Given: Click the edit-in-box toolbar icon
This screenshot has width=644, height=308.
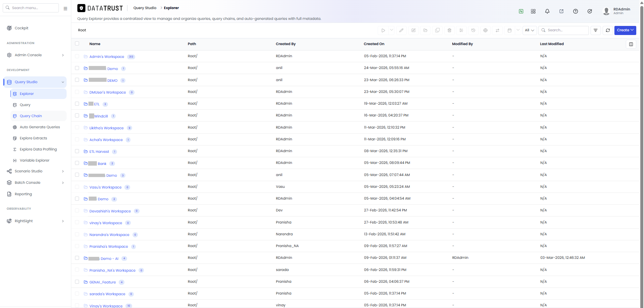Looking at the screenshot, I should pyautogui.click(x=413, y=30).
